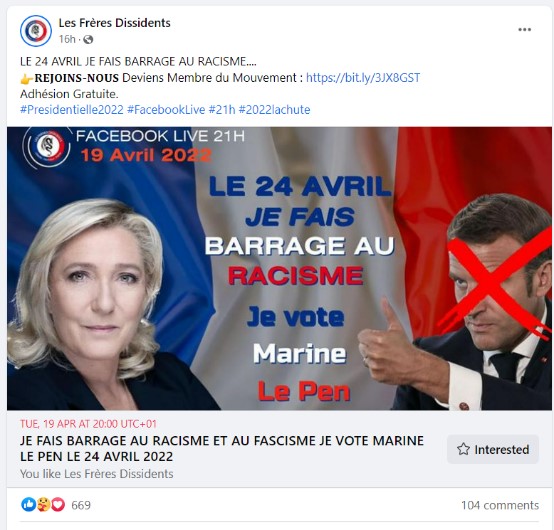
Task: Open the event banner image
Action: click(279, 268)
